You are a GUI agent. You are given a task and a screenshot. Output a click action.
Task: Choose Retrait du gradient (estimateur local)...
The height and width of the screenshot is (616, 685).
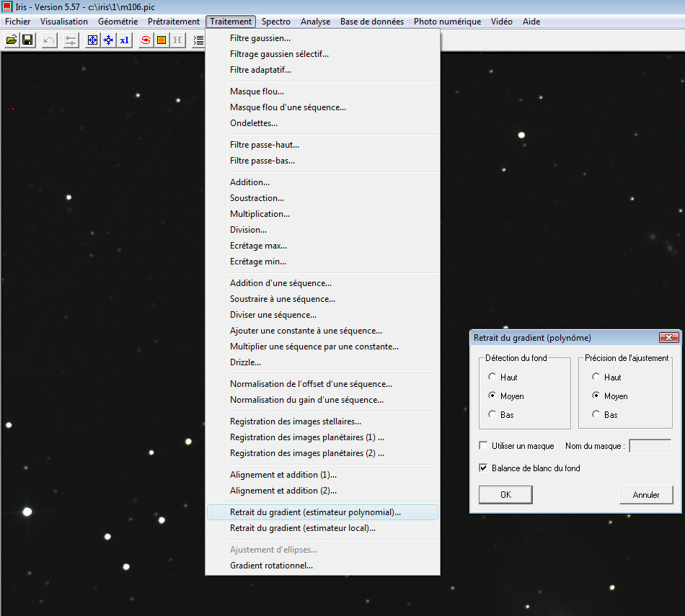pos(322,528)
